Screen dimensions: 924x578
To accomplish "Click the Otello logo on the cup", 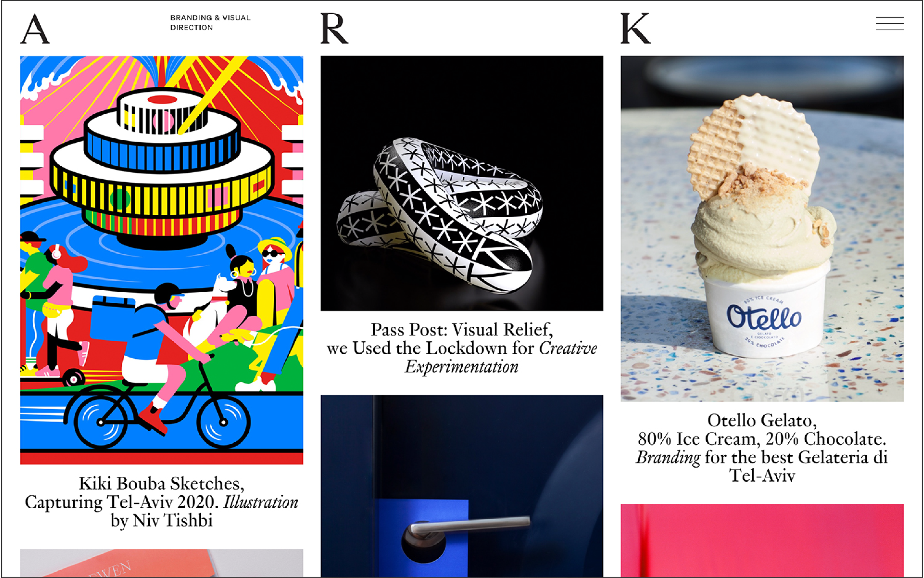I will (764, 317).
